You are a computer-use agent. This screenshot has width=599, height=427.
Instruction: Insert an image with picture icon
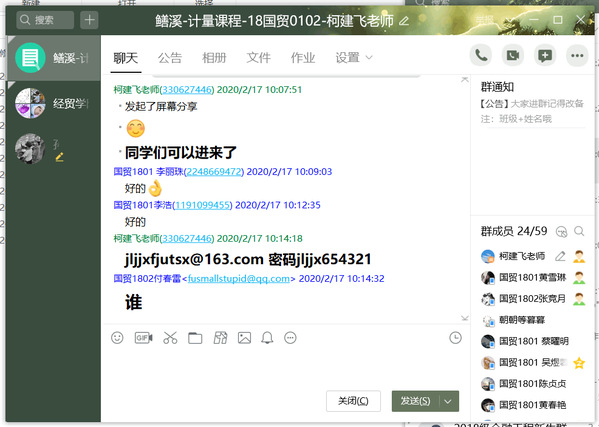[x=244, y=338]
